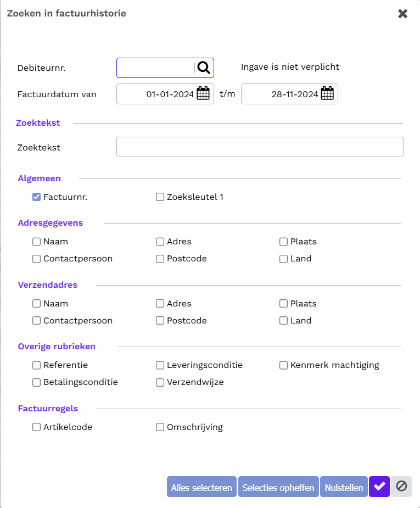Open the calendar for the t/m date
The image size is (420, 508).
tap(327, 93)
